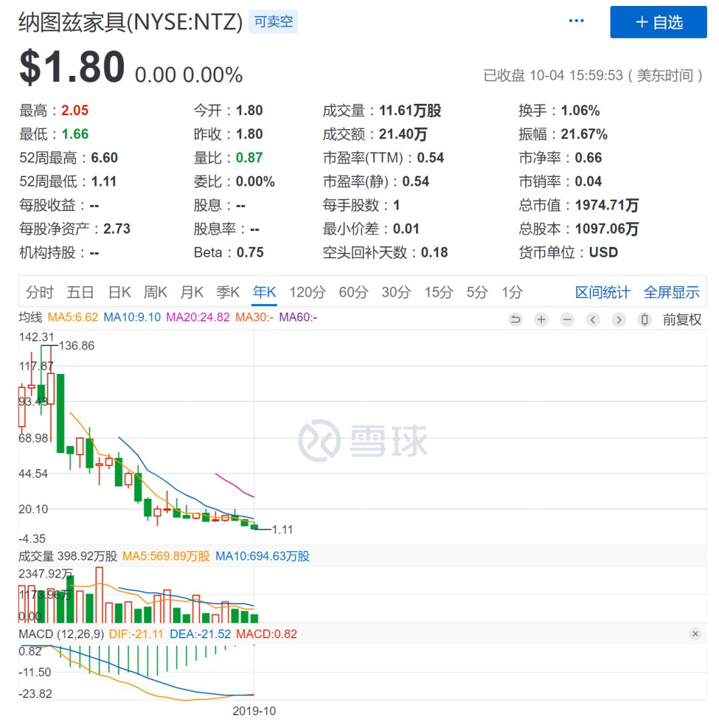
Task: Click the MA10:9.10 moving average label
Action: pos(132,317)
